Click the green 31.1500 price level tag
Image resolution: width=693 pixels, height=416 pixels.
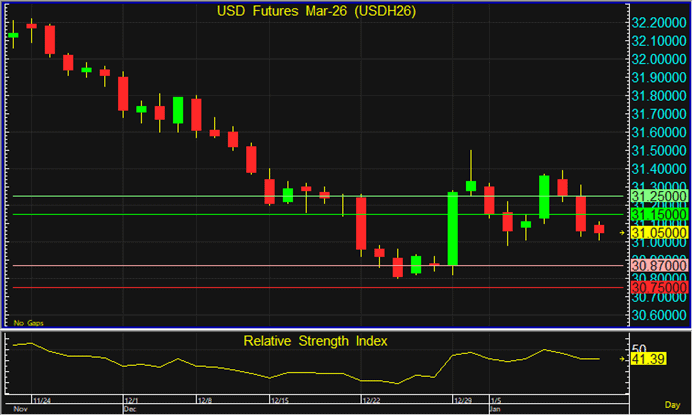click(658, 214)
